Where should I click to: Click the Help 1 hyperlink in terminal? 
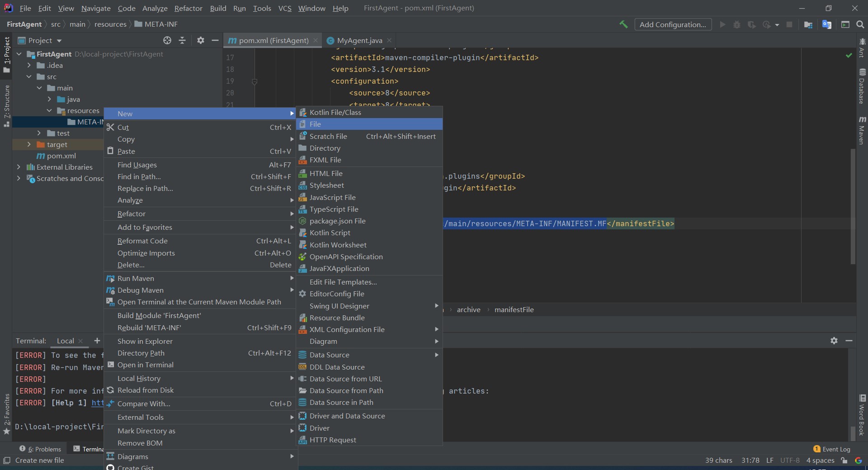(98, 403)
